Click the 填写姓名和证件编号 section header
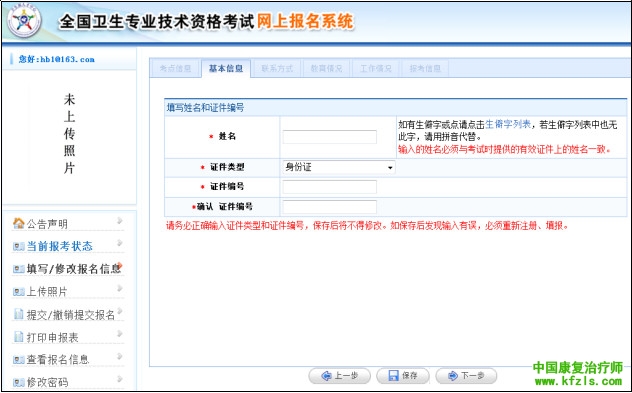Viewport: 632px width, 393px height. click(x=205, y=108)
